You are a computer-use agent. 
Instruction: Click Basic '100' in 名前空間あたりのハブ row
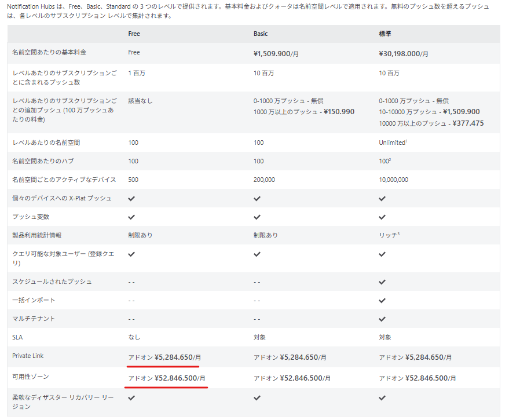[x=258, y=161]
